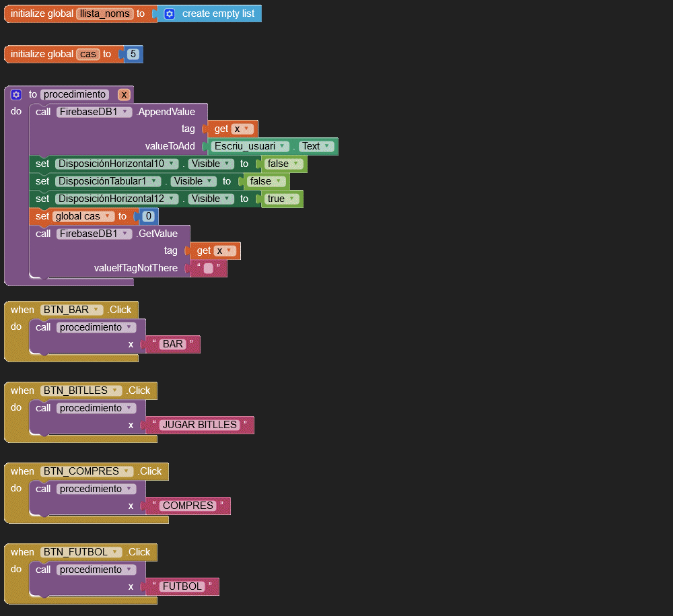Click the procedimiento definition gear mutator icon
This screenshot has height=616, width=673.
(16, 95)
